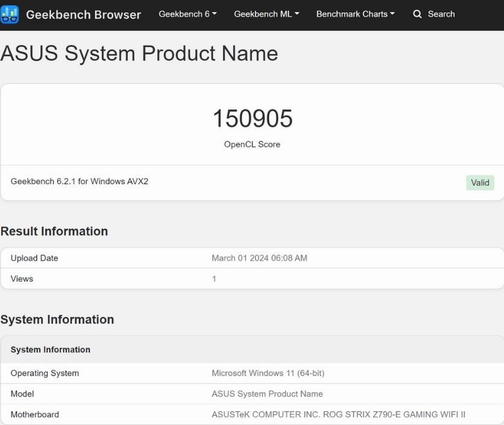504x425 pixels.
Task: Click the System Information table header
Action: (51, 350)
